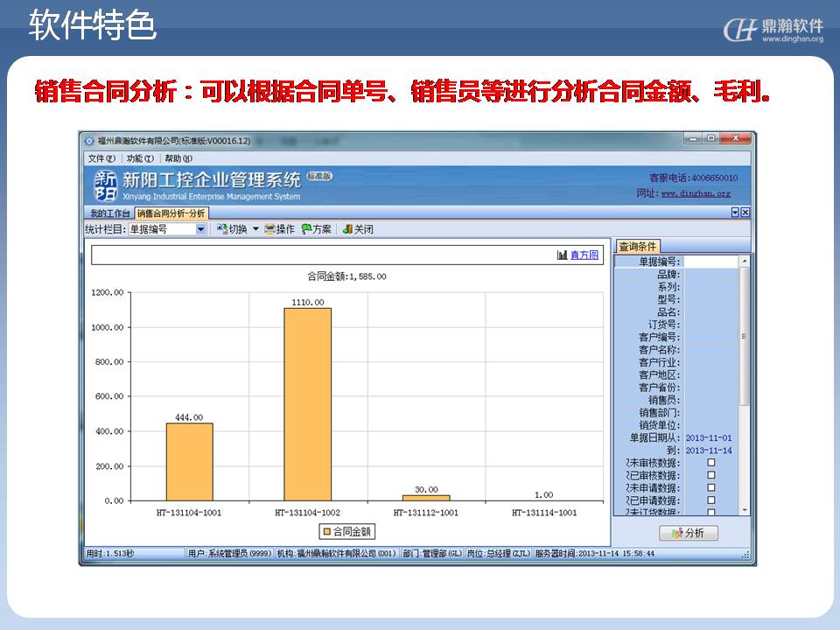The width and height of the screenshot is (840, 630).
Task: Click the status bar entry 用时:1.513秒
Action: (110, 553)
